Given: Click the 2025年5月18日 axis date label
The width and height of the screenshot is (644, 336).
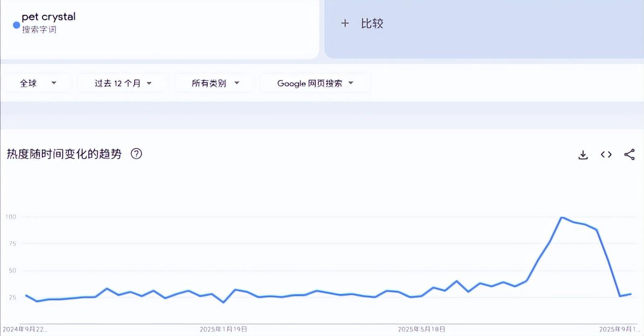Looking at the screenshot, I should tap(421, 329).
